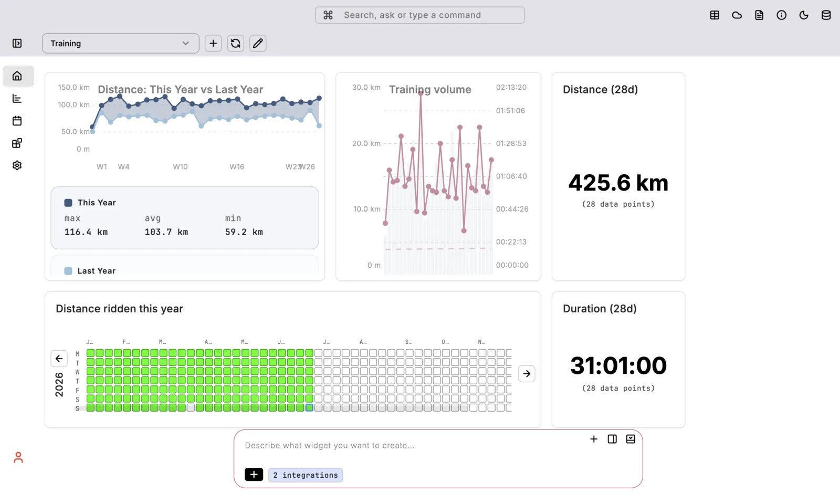
Task: Open the calendar section in sidebar
Action: [x=17, y=121]
